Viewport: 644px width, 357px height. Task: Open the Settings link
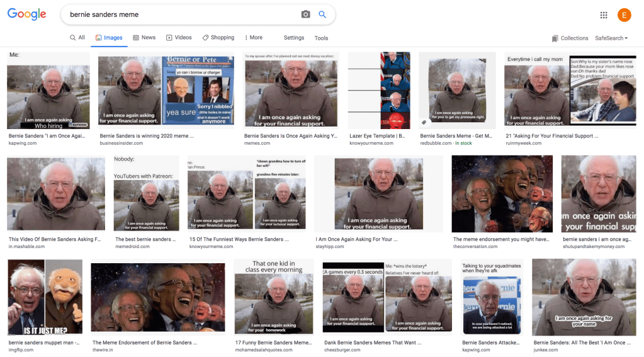pos(293,38)
